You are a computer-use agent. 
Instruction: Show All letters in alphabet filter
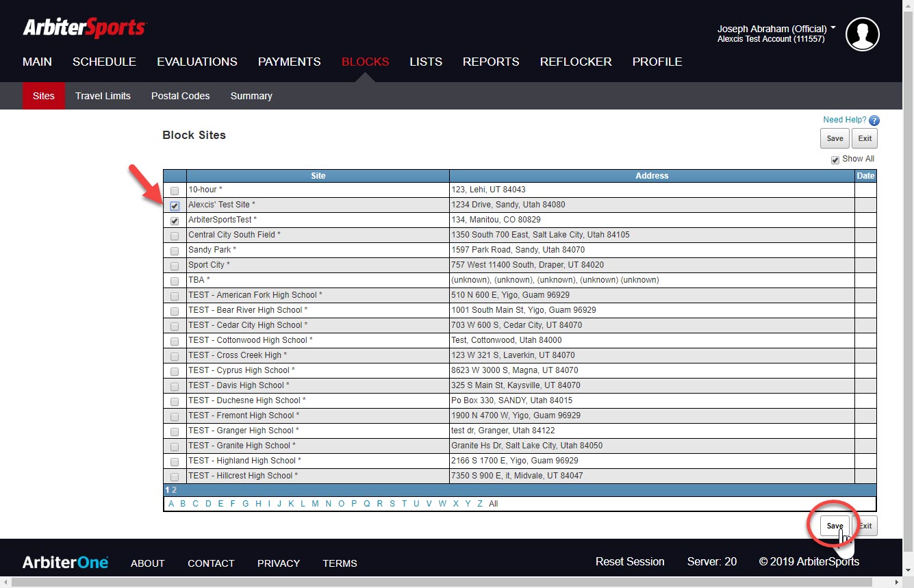point(494,504)
